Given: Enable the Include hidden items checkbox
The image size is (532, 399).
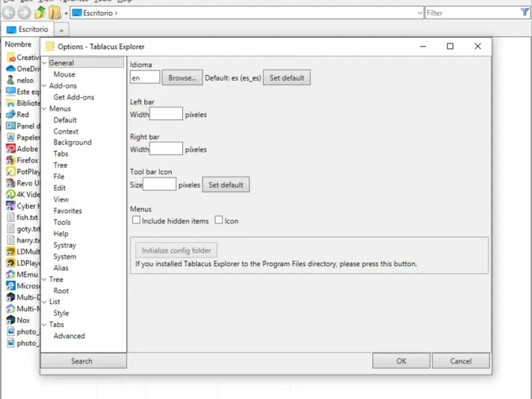Looking at the screenshot, I should coord(136,220).
